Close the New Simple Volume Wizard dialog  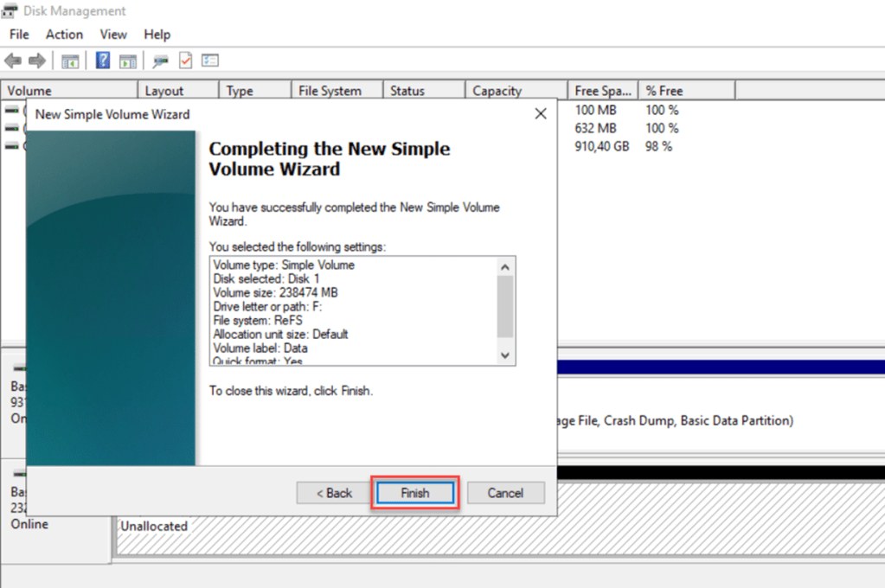[541, 114]
